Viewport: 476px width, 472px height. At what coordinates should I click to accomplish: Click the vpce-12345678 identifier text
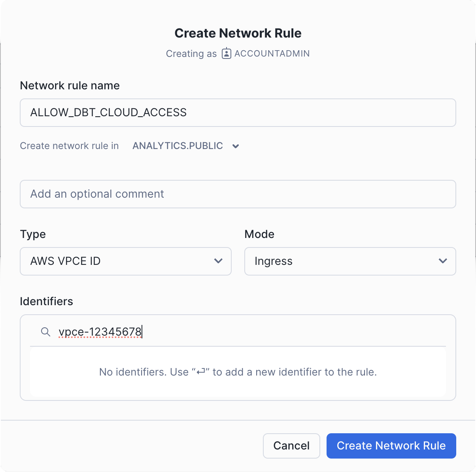(x=100, y=332)
